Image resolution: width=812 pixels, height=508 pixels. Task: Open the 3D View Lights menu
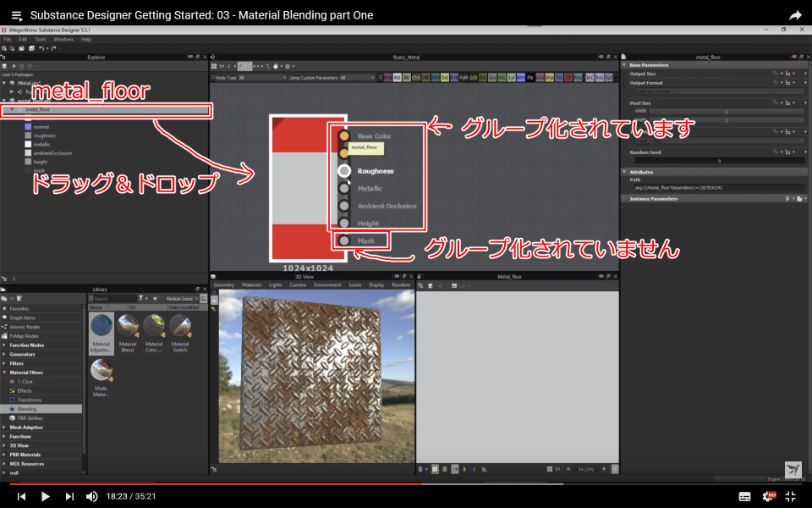click(276, 285)
